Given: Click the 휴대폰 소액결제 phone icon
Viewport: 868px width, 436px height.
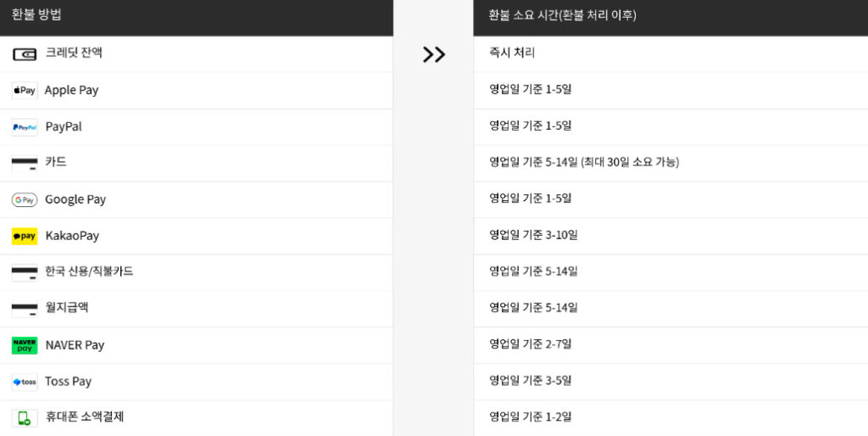Looking at the screenshot, I should [x=25, y=417].
